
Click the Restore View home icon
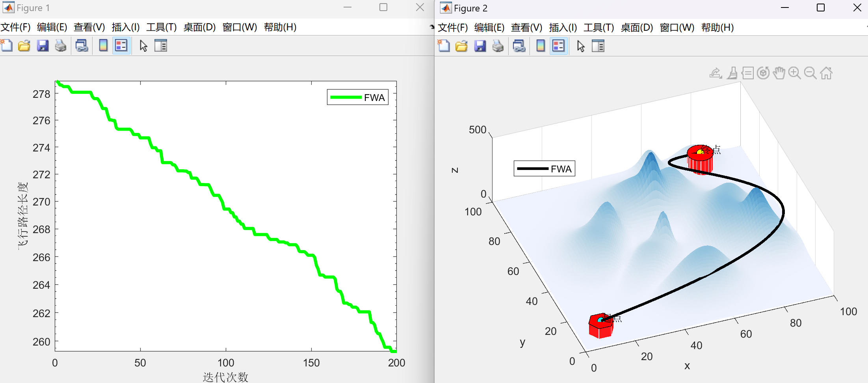click(x=826, y=73)
